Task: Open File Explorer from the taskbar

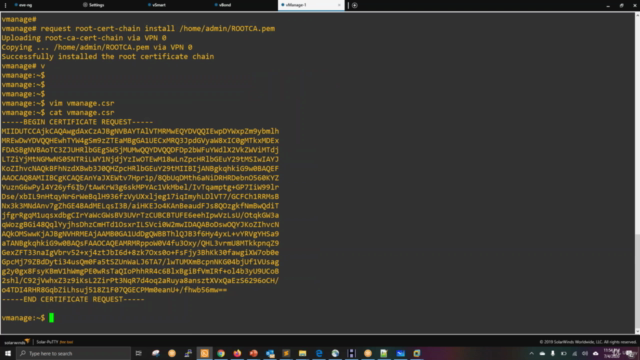Action: pyautogui.click(x=302, y=353)
